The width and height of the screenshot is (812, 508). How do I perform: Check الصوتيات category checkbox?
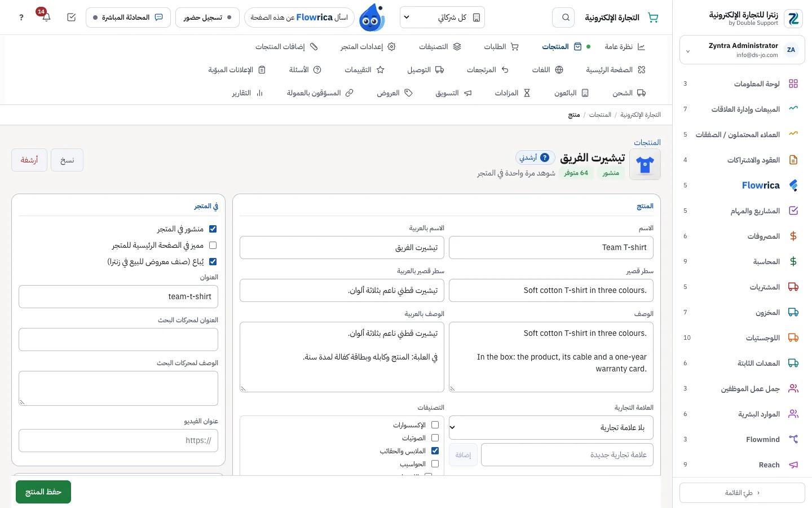pos(435,438)
